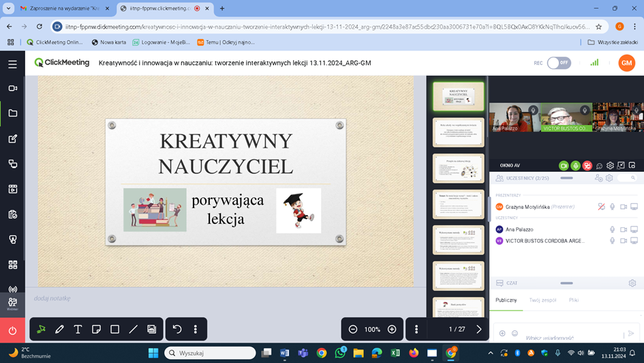Screen dimensions: 644x363
Task: Toggle Grażyna Motylińska's camera
Action: (624, 207)
